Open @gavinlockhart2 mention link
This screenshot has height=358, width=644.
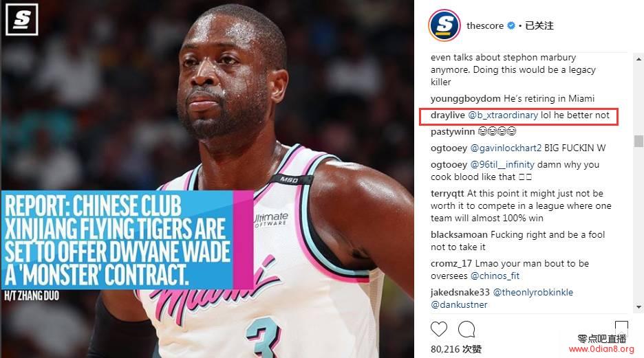coord(506,148)
